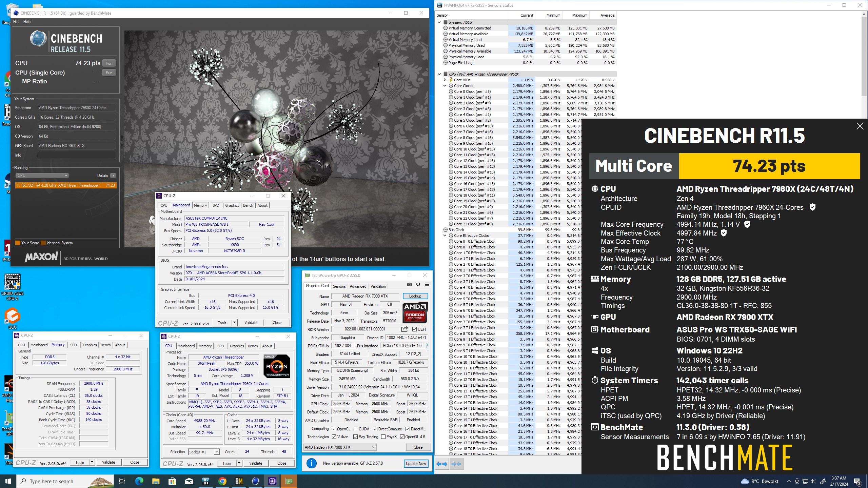Collapse the Core Effective Clocks row in HWiNFO

click(445, 236)
